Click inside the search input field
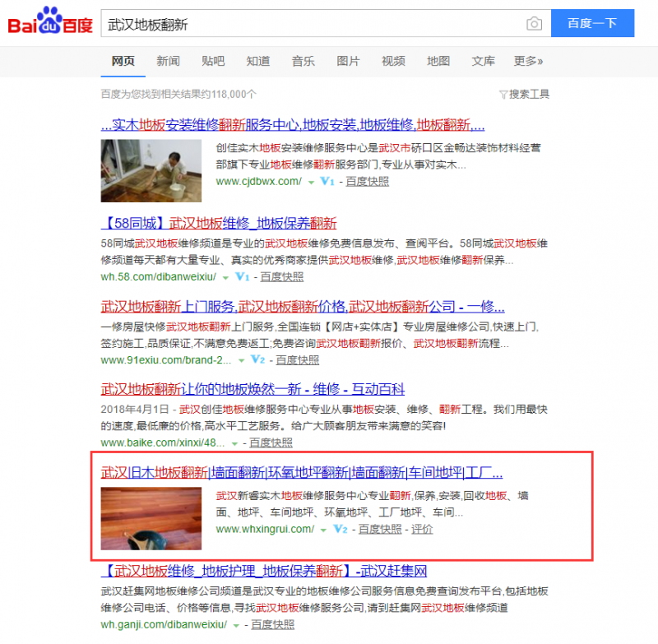The image size is (658, 644). (313, 23)
